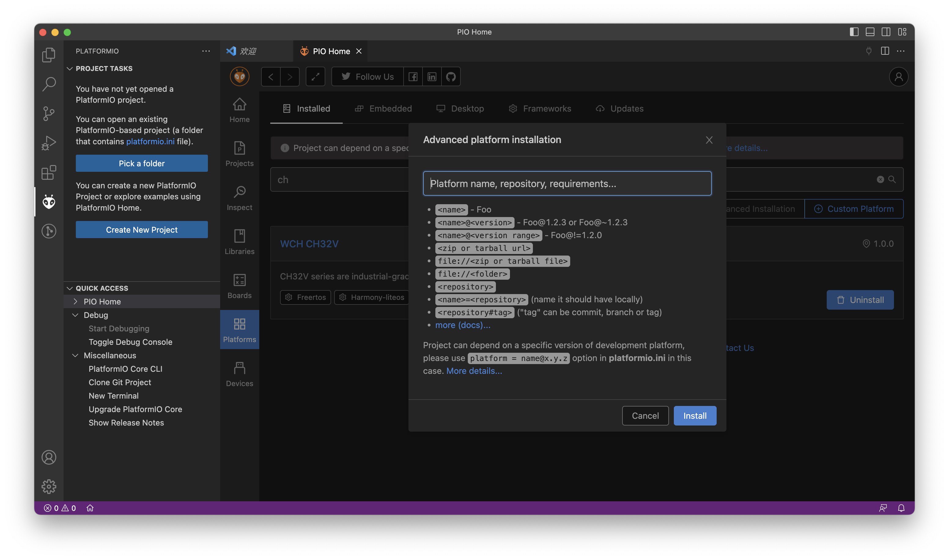Image resolution: width=949 pixels, height=560 pixels.
Task: Open the Inspect panel
Action: click(239, 197)
